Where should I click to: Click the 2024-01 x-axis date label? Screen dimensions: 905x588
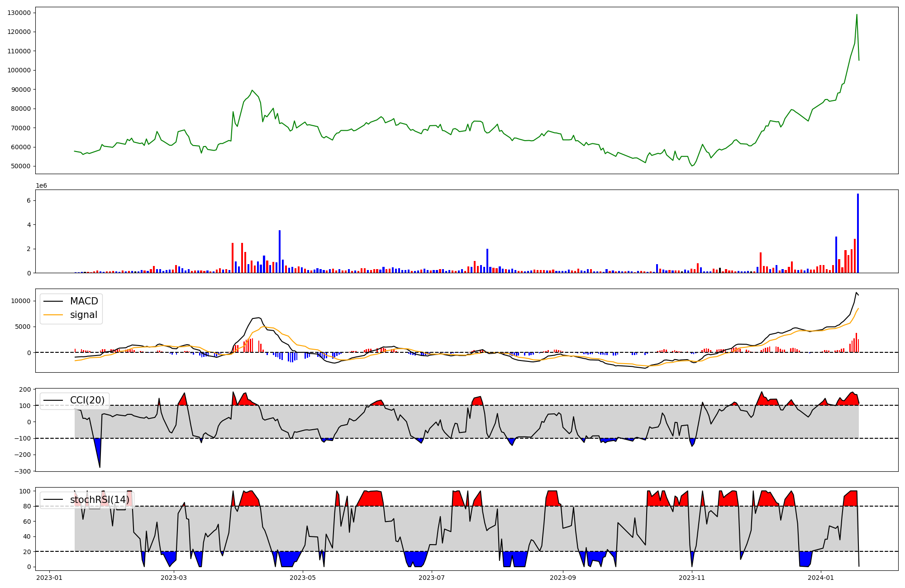[x=821, y=578]
